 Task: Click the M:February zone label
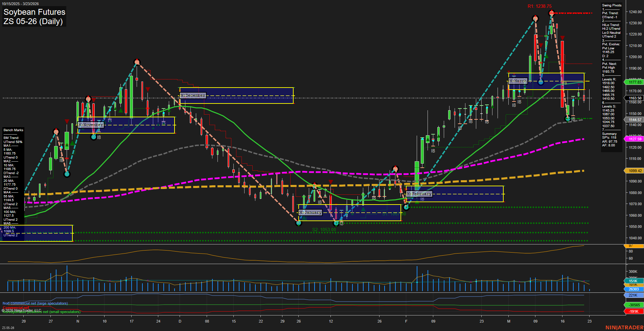tap(419, 194)
